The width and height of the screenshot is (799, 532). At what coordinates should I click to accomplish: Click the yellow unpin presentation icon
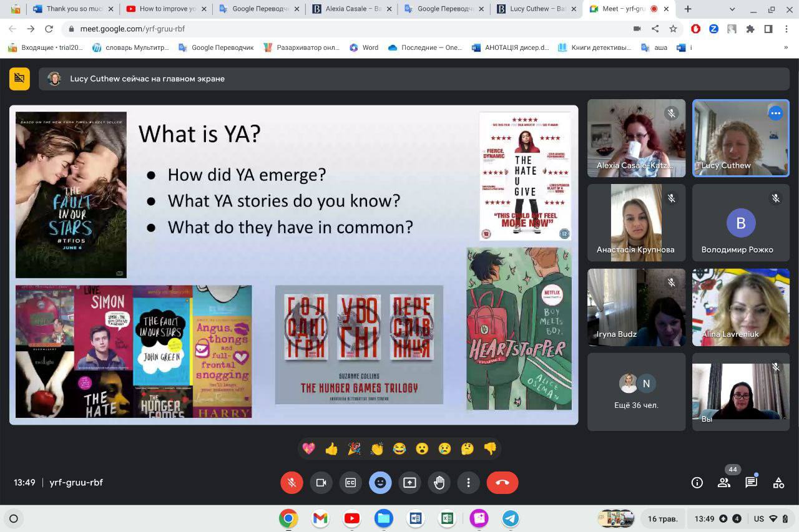pos(19,79)
